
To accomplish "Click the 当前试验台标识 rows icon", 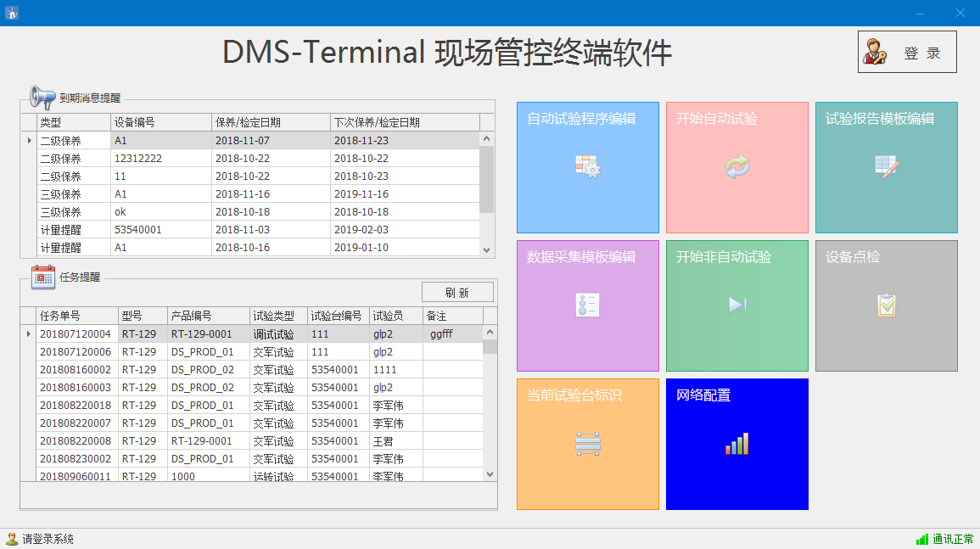I will (x=587, y=443).
